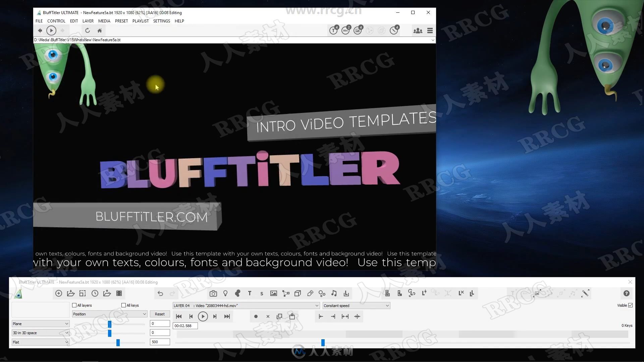Click the text layers counter icon showing 4

[x=334, y=31]
